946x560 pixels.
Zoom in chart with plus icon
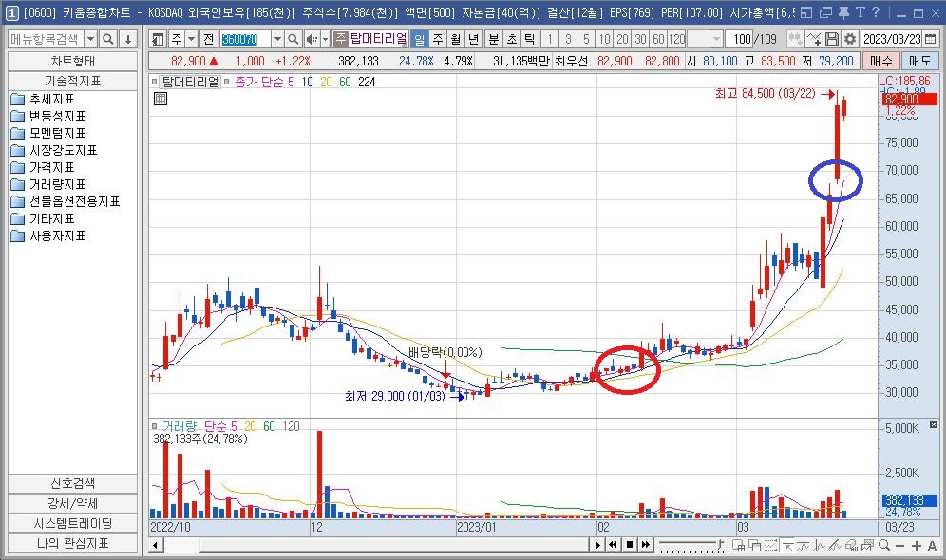click(x=917, y=545)
